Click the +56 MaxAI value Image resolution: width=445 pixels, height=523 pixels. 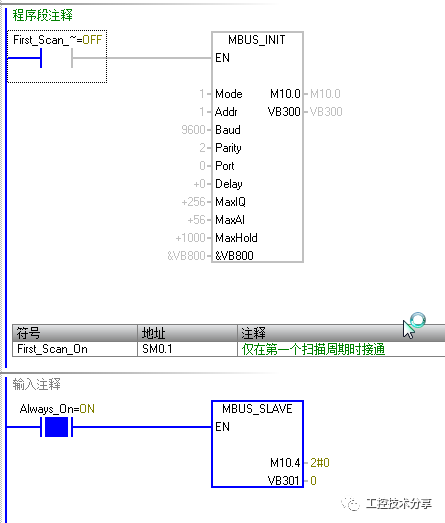tap(196, 220)
